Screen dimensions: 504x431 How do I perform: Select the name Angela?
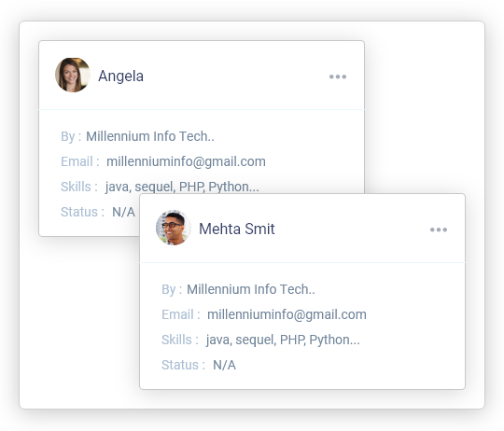click(x=120, y=76)
